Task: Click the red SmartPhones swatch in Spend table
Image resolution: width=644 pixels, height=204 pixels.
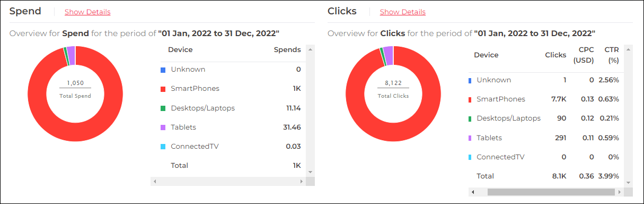Action: tap(163, 89)
